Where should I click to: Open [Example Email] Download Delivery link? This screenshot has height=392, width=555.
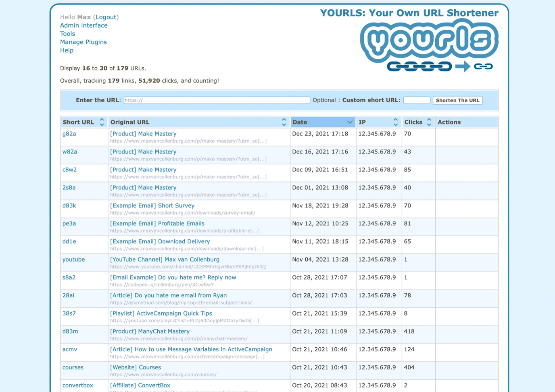click(x=160, y=242)
